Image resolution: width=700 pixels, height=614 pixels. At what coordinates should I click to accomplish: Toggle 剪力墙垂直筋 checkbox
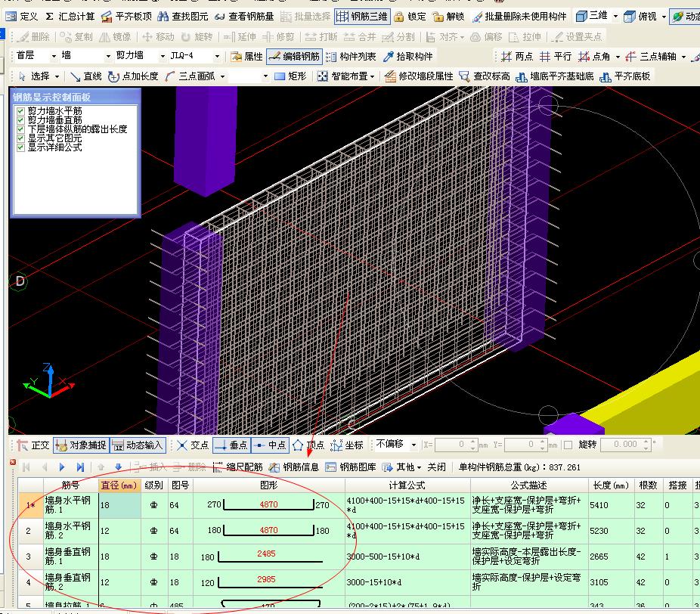[20, 120]
